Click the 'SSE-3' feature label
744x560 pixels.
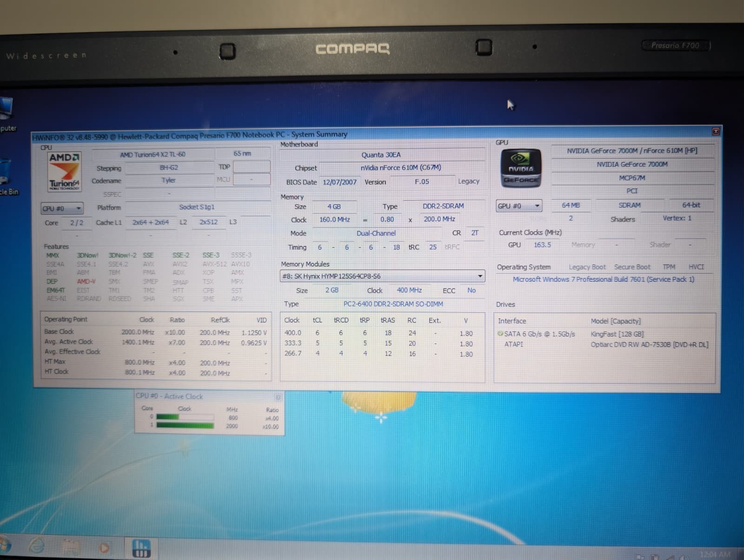click(211, 255)
